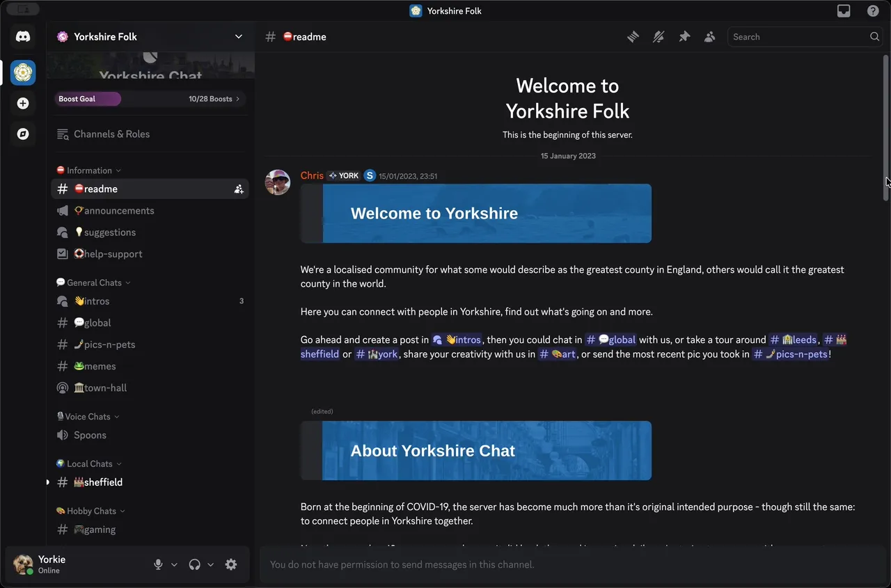Image resolution: width=891 pixels, height=588 pixels.
Task: Open pinned messages for readme channel
Action: tap(684, 36)
